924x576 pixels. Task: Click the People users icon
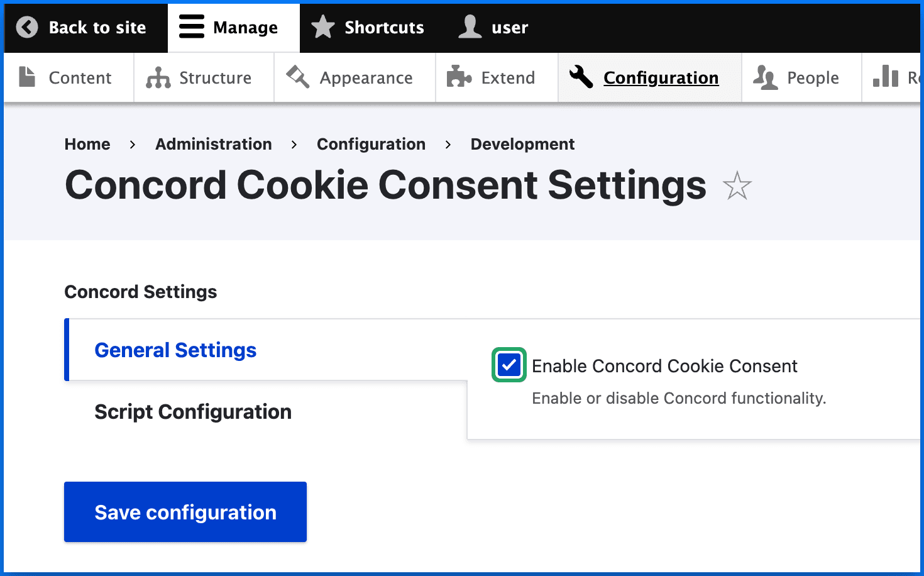tap(765, 77)
